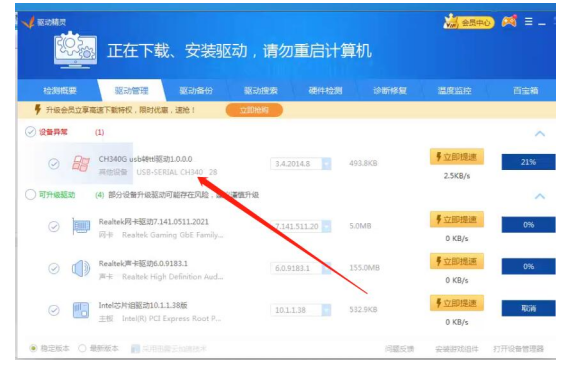Screen dimensions: 573x384
Task: Click 取消 for the Intel chipset driver
Action: click(x=528, y=308)
